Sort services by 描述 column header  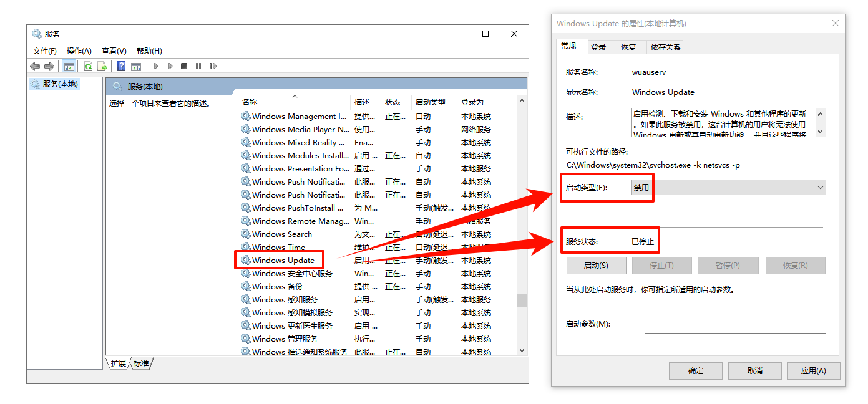[x=366, y=102]
